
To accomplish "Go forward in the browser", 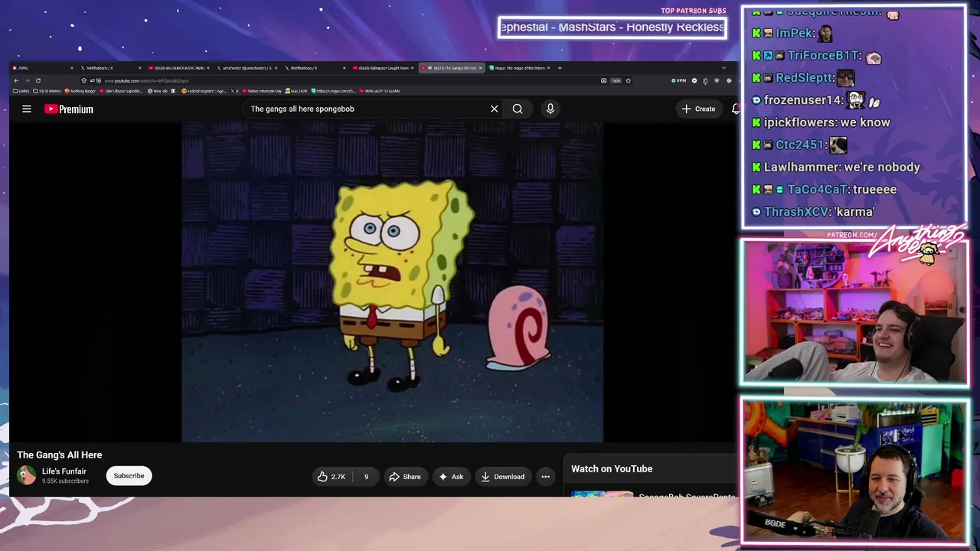I will (x=27, y=80).
